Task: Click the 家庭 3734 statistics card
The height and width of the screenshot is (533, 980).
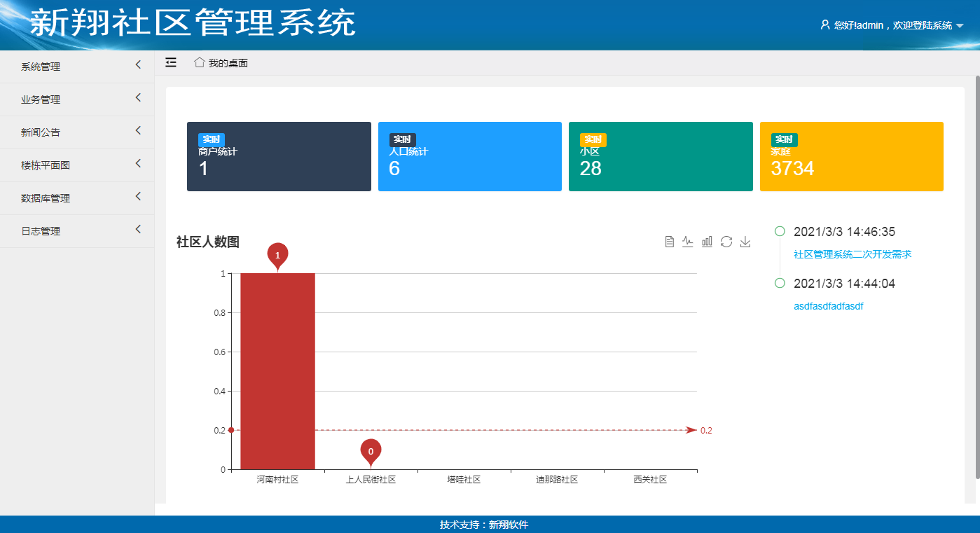Action: tap(851, 156)
